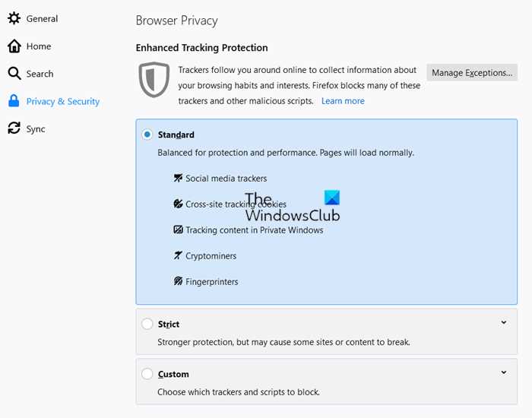Image resolution: width=532 pixels, height=418 pixels.
Task: Expand the Custom section chevron
Action: coord(504,372)
